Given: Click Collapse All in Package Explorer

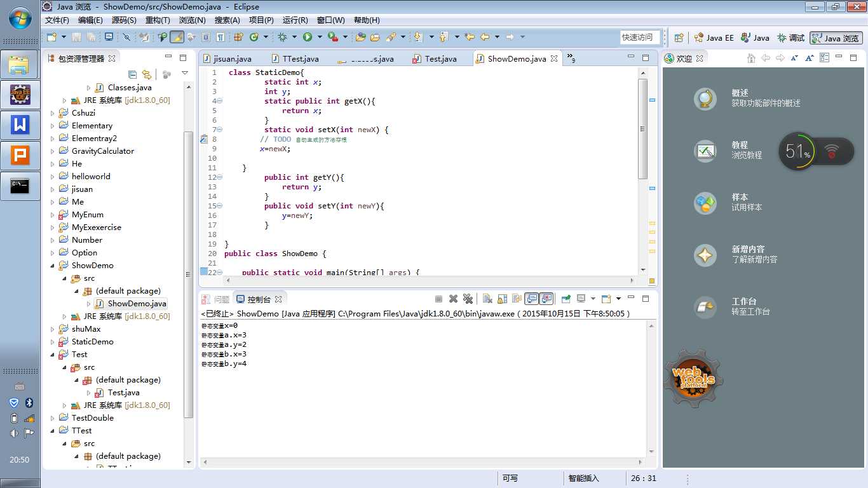Looking at the screenshot, I should (x=132, y=74).
